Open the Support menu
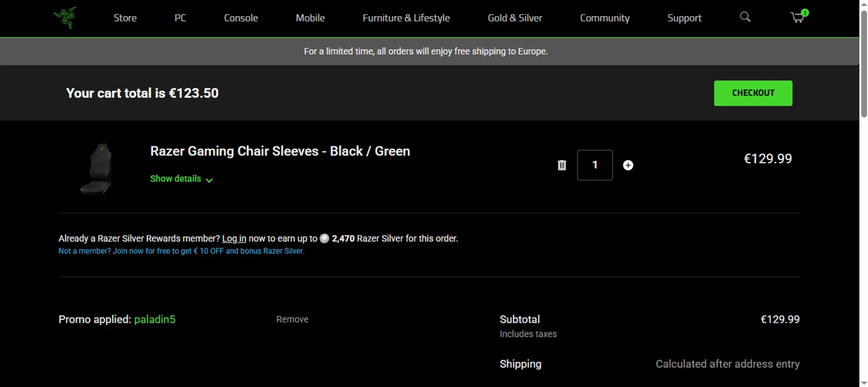This screenshot has height=387, width=868. coord(685,18)
